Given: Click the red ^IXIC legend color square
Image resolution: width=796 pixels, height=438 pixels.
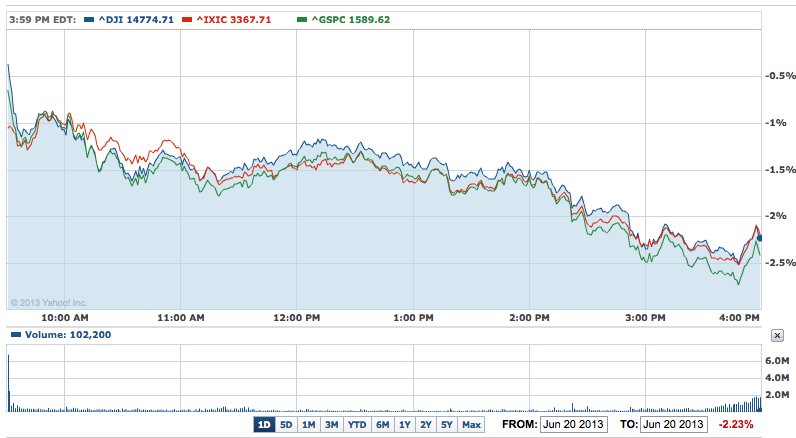Looking at the screenshot, I should [198, 19].
